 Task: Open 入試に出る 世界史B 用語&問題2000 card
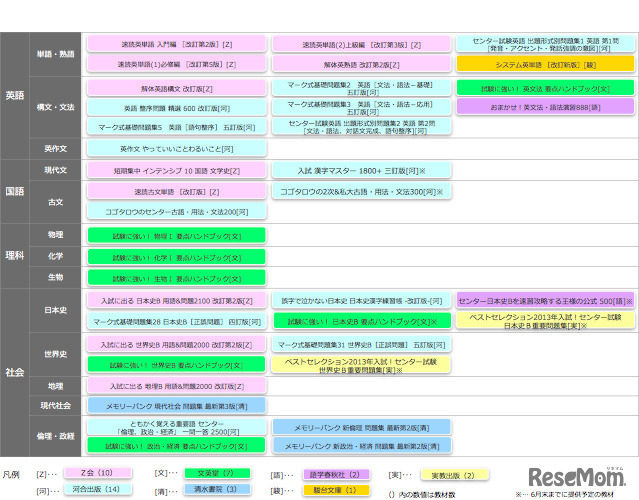[x=176, y=345]
